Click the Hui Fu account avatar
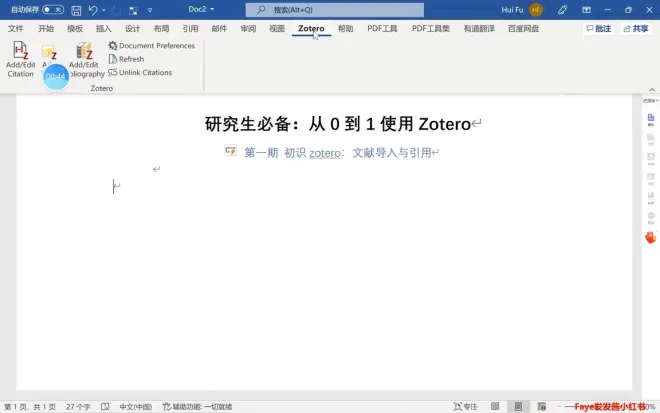 tap(535, 10)
